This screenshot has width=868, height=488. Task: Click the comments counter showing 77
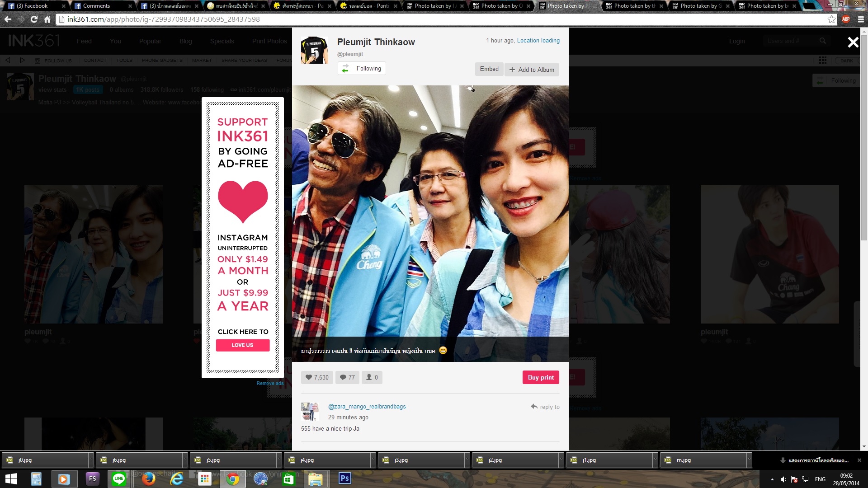pos(347,377)
